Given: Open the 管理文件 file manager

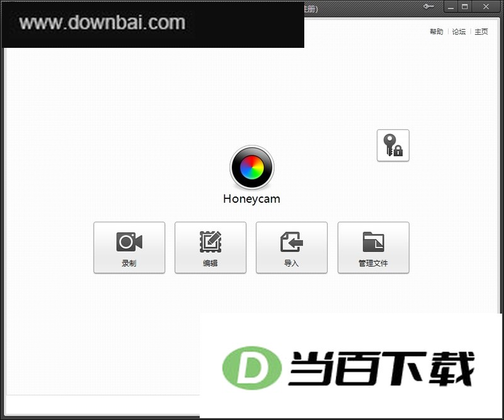Looking at the screenshot, I should pyautogui.click(x=373, y=247).
